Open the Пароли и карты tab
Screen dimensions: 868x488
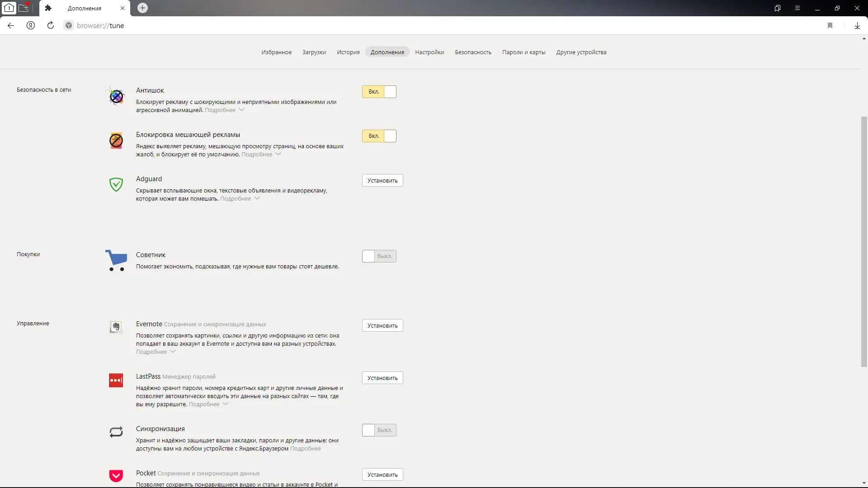coord(524,52)
